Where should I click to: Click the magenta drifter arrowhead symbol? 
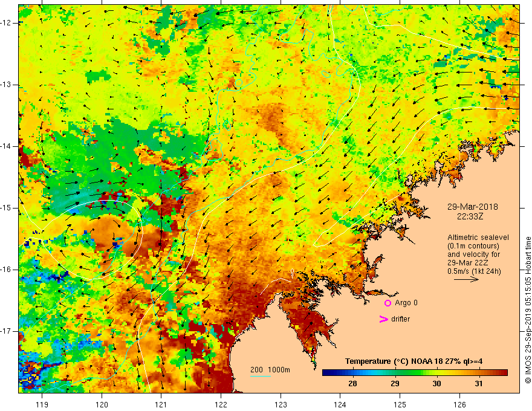point(383,319)
